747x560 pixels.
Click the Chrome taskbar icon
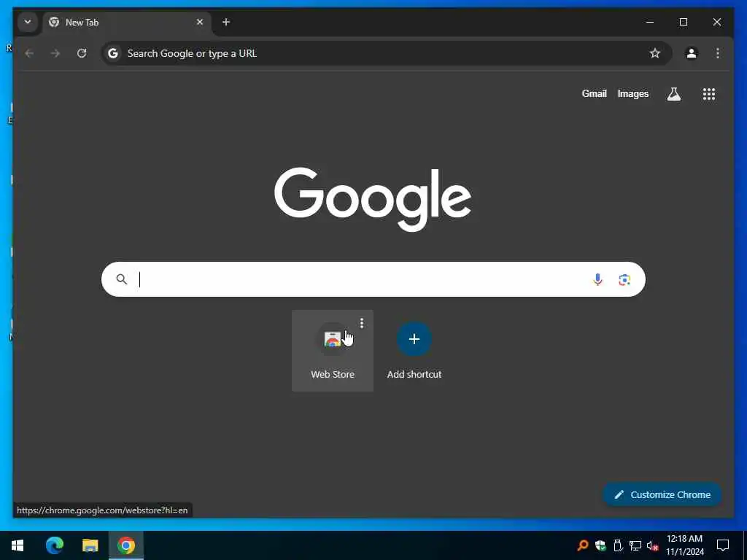coord(126,545)
